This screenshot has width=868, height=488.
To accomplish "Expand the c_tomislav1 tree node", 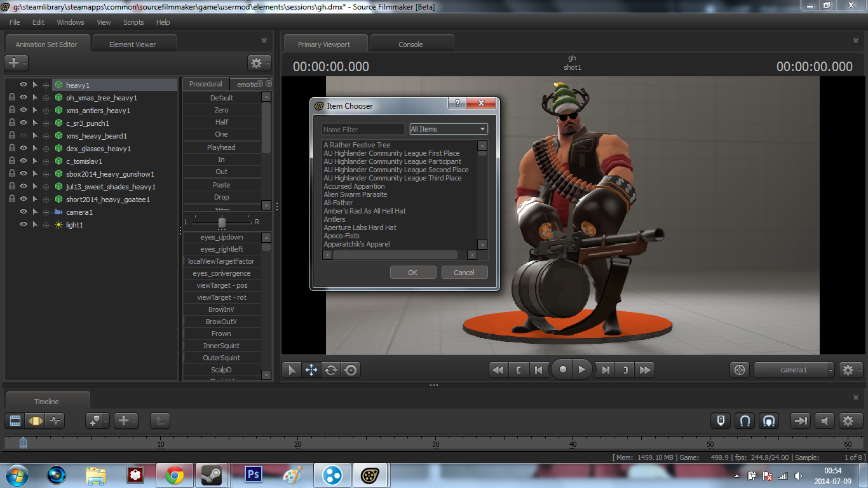I will coord(46,161).
